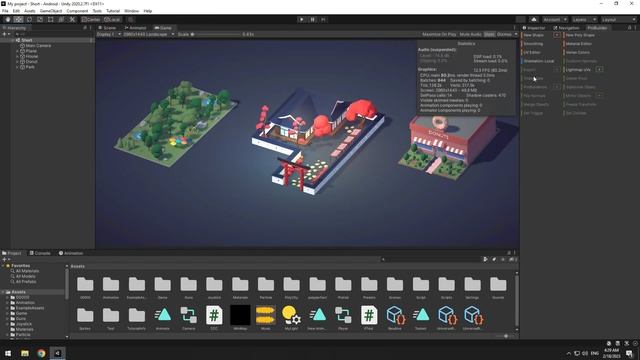Expand the Park object in Hierarchy
Viewport: 640px width, 360px height.
(17, 67)
